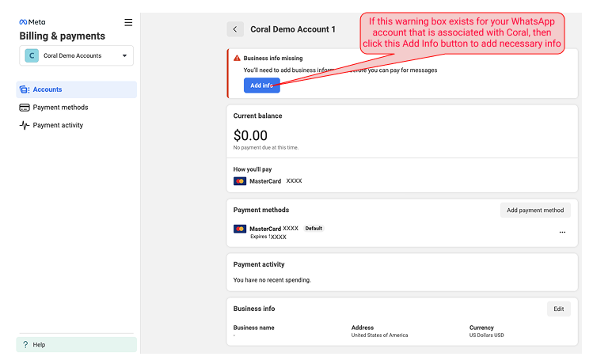This screenshot has height=364, width=593.
Task: Click the 'Payment methods' card heading
Action: (261, 210)
